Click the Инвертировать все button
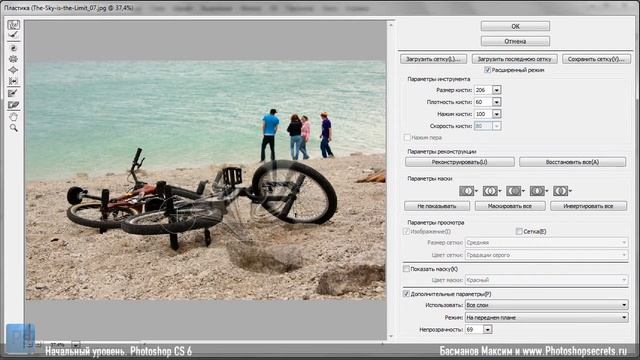The width and height of the screenshot is (640, 360). [x=588, y=206]
